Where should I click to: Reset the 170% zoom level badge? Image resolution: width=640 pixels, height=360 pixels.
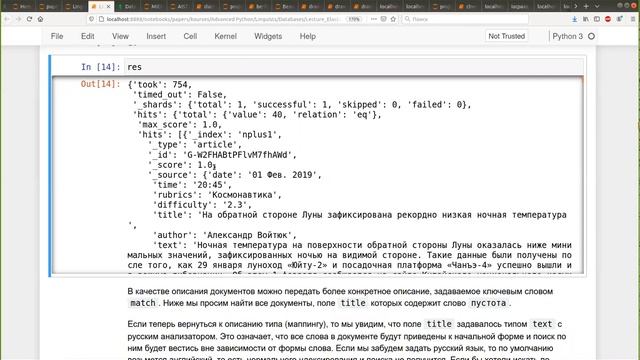353,19
